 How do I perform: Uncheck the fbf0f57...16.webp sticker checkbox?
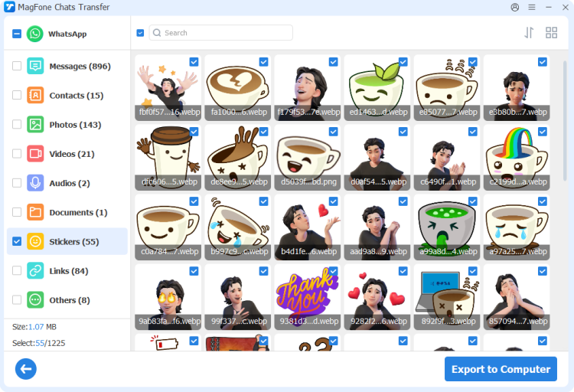pyautogui.click(x=194, y=62)
